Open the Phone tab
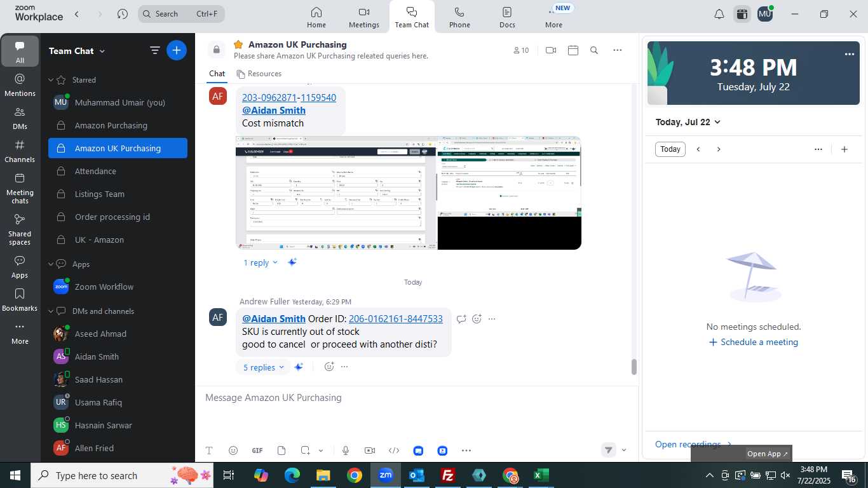The image size is (868, 488). coord(459,17)
